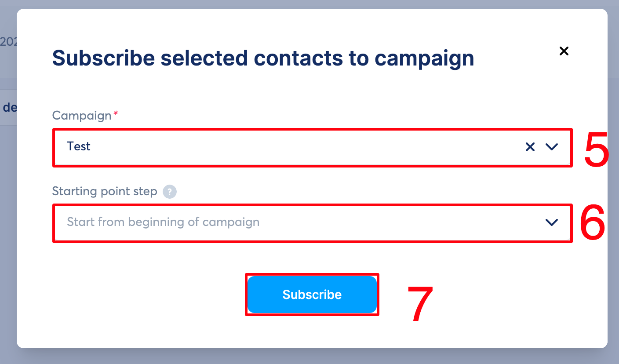Click the Starting point step label text
This screenshot has height=364, width=619.
pos(105,191)
